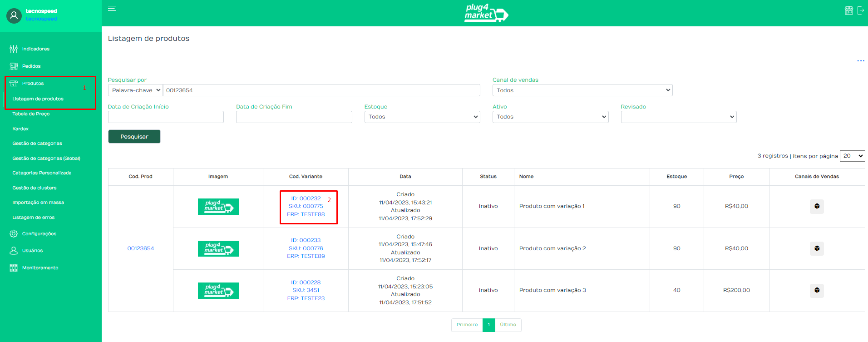This screenshot has width=868, height=342.
Task: Click the Produto com variação 2 name
Action: [x=552, y=248]
